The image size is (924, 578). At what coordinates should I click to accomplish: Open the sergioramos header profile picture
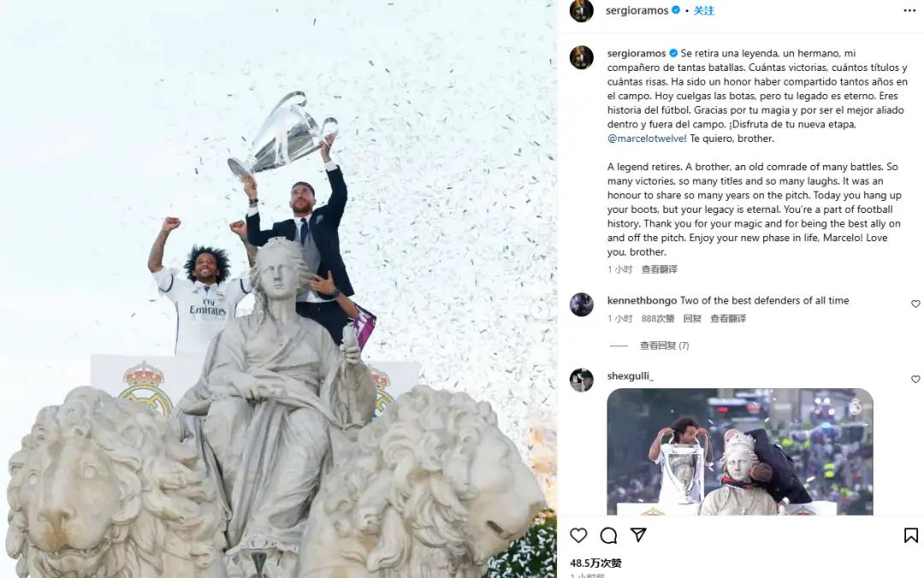tap(581, 10)
